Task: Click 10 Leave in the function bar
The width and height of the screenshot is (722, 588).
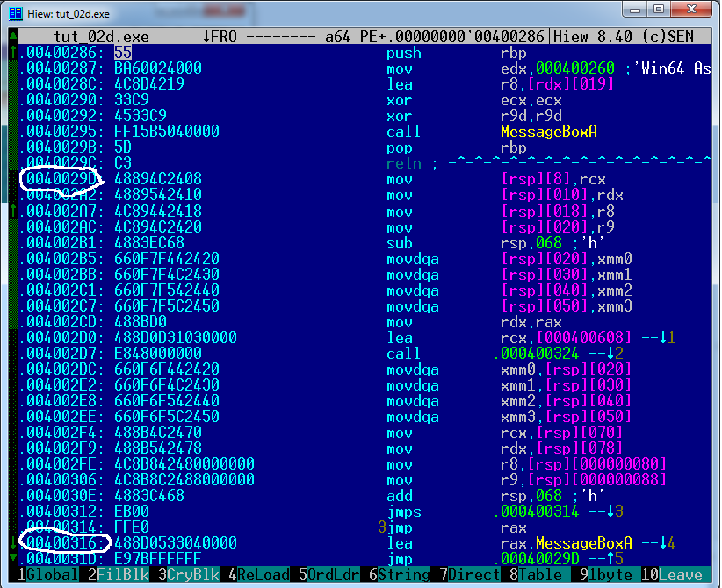Action: pos(679,576)
